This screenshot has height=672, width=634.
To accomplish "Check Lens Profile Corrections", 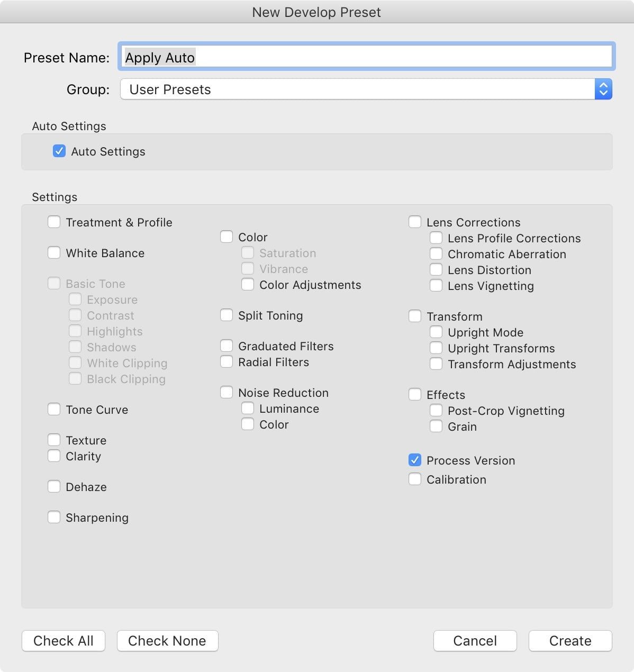I will [436, 238].
